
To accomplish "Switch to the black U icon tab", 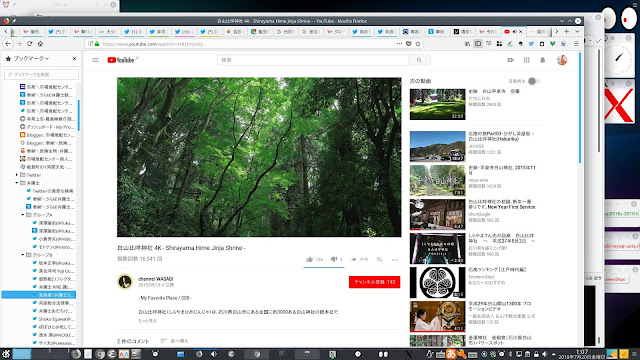I will pos(463,31).
